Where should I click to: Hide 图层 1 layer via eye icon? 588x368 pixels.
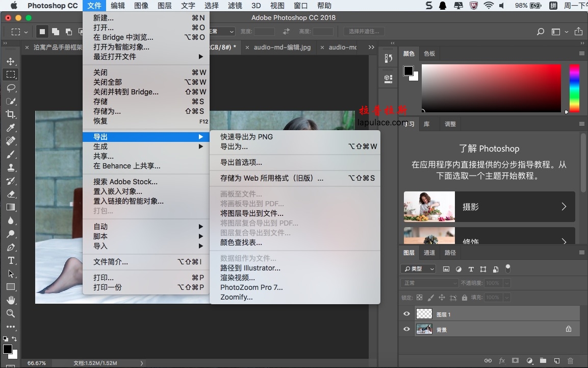point(406,314)
